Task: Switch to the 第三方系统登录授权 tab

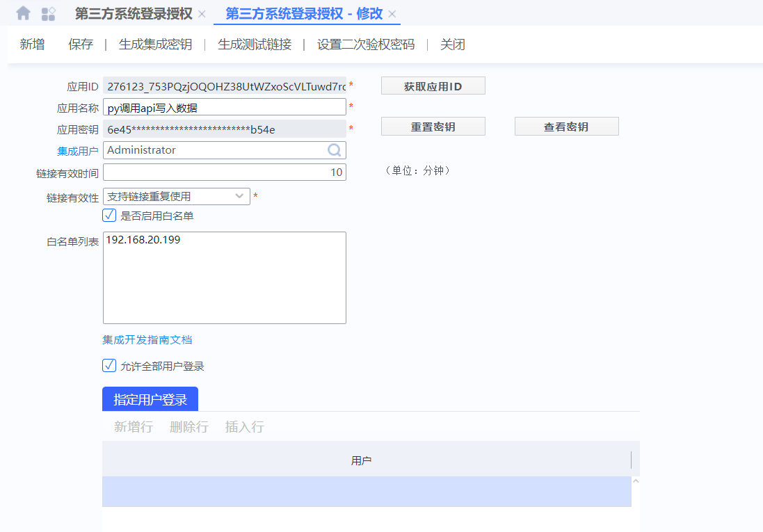Action: tap(134, 14)
